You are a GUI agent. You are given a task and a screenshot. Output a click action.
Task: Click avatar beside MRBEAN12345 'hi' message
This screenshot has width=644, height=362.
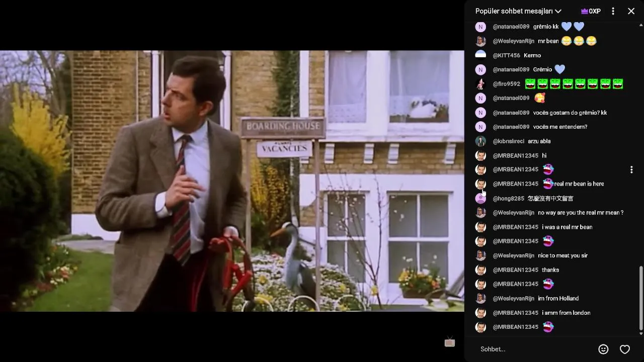[x=480, y=156]
